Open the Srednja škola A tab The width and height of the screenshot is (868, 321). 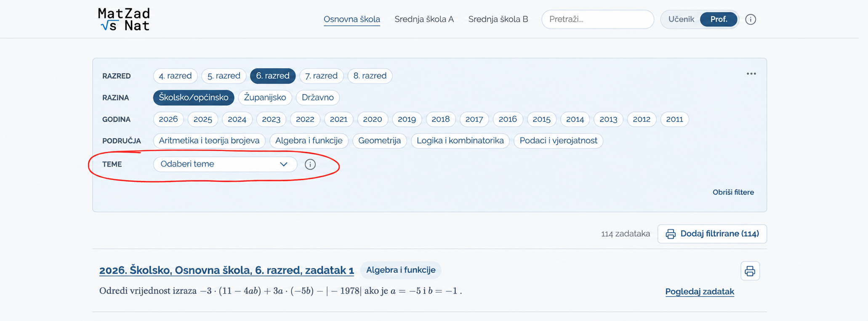[424, 19]
